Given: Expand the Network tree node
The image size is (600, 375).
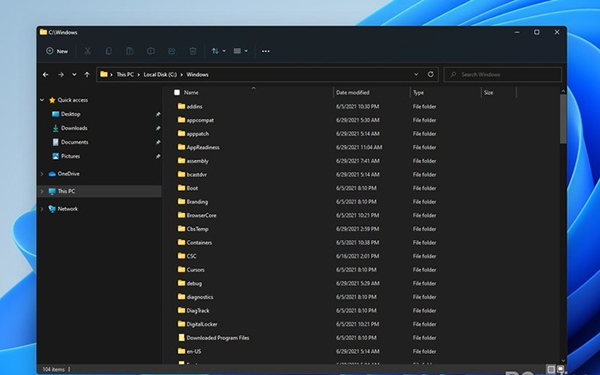Looking at the screenshot, I should (42, 209).
